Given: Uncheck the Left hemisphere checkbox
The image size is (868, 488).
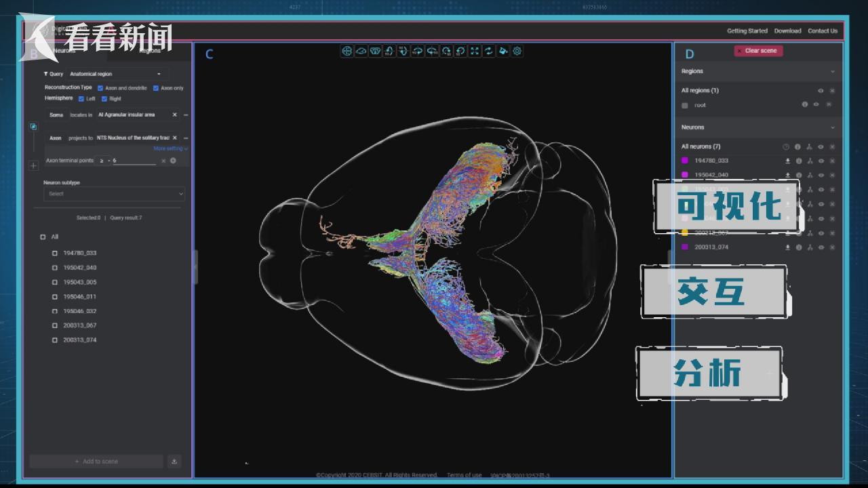Looking at the screenshot, I should tap(81, 99).
